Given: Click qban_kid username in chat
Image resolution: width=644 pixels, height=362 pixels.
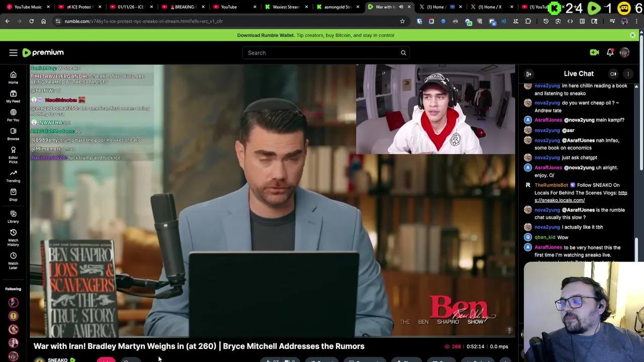Looking at the screenshot, I should (545, 237).
